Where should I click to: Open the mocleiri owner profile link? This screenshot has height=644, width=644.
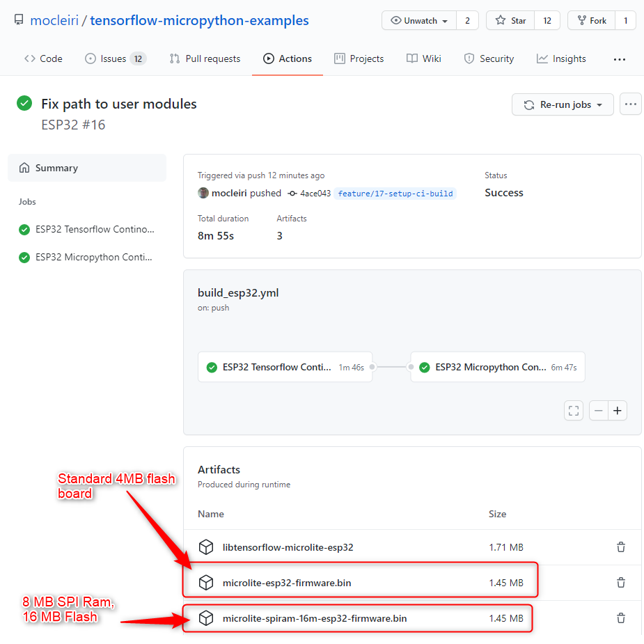click(54, 20)
